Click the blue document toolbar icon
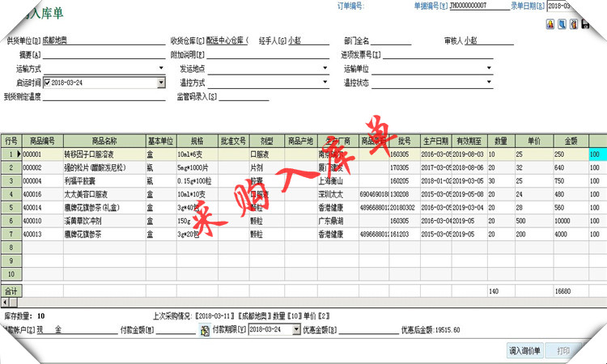 click(560, 25)
